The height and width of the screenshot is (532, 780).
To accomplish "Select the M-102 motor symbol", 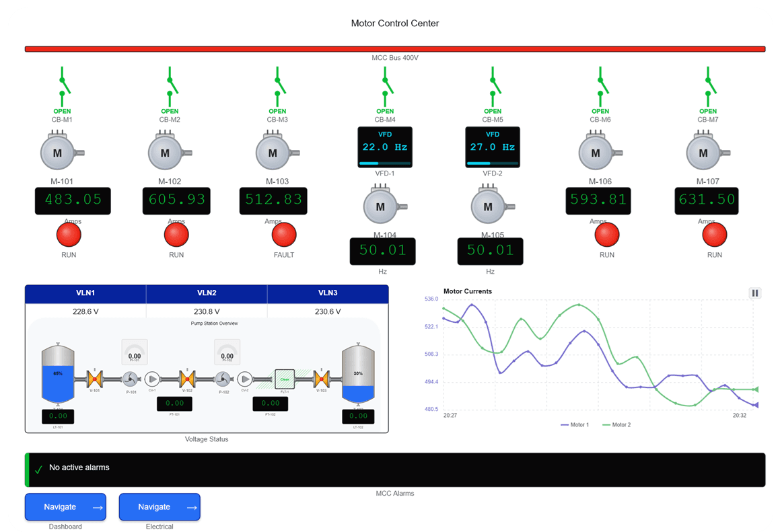I will coord(170,150).
